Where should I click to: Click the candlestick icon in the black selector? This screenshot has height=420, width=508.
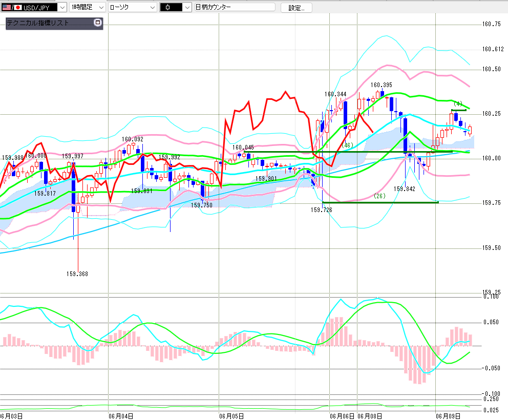[167, 7]
